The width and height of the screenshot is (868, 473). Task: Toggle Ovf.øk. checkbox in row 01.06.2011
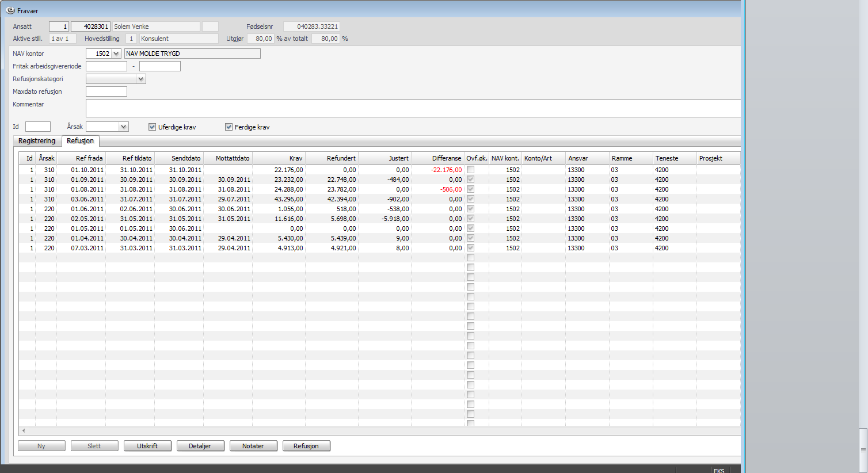click(x=470, y=209)
